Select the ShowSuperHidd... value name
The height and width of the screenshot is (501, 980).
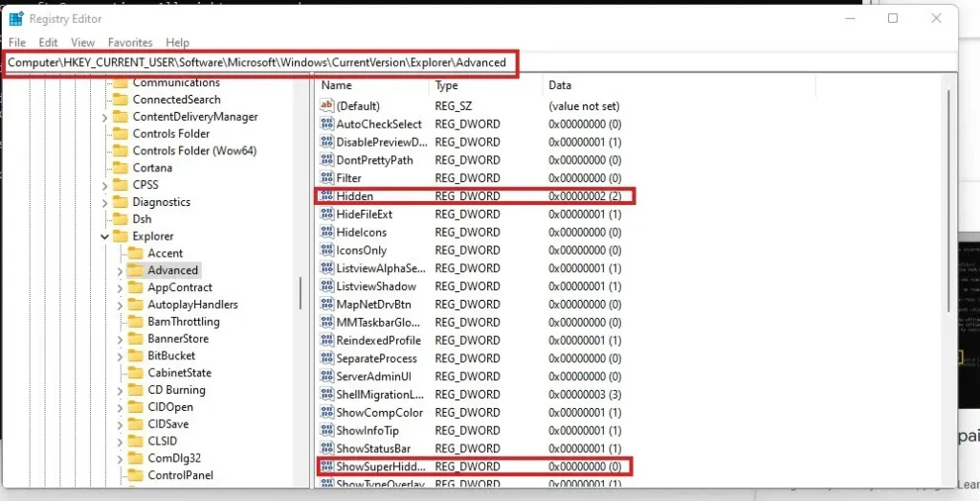[381, 467]
